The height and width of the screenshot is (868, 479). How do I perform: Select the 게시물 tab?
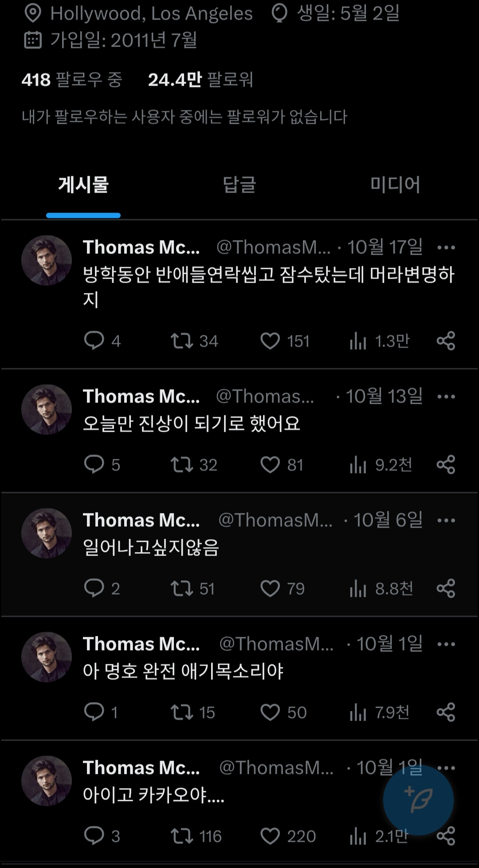coord(83,185)
